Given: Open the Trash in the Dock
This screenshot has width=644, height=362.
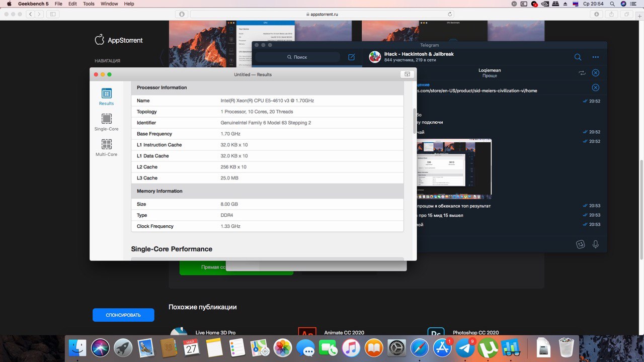Looking at the screenshot, I should 567,347.
